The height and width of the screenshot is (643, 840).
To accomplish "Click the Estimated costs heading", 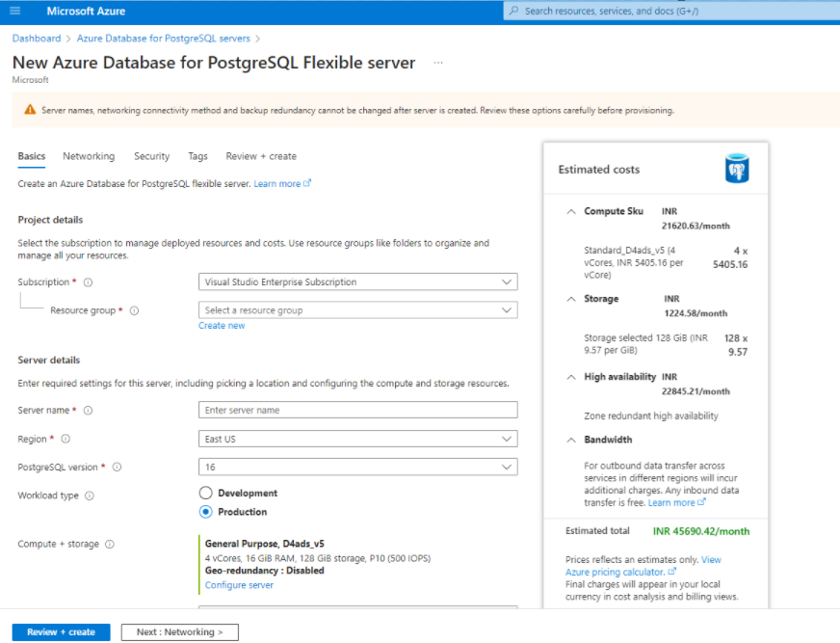I will click(x=599, y=170).
